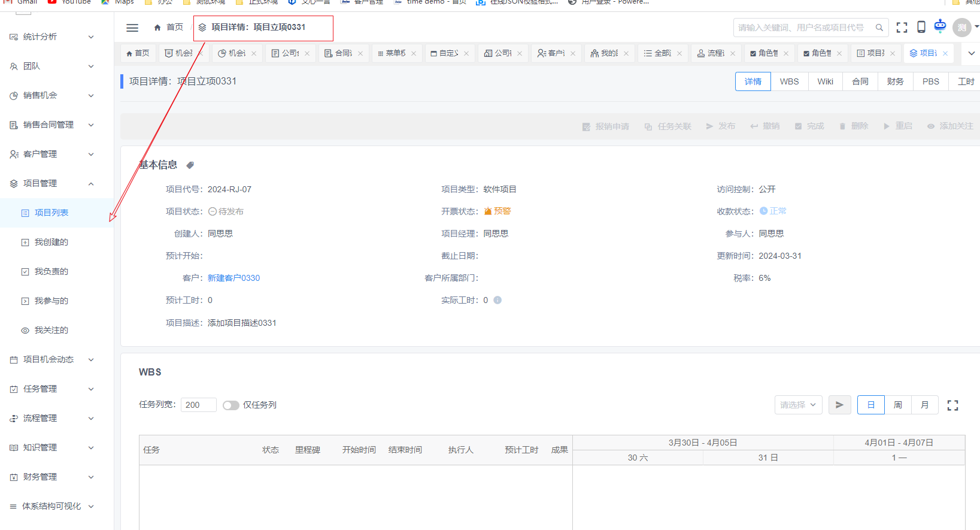Open the robot assistant icon
Screen dimensions: 980x530
[940, 26]
